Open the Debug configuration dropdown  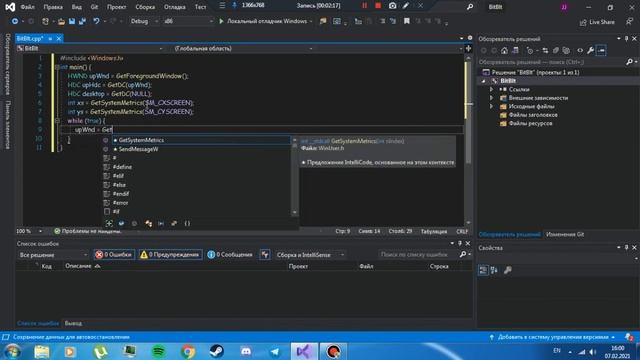click(144, 21)
